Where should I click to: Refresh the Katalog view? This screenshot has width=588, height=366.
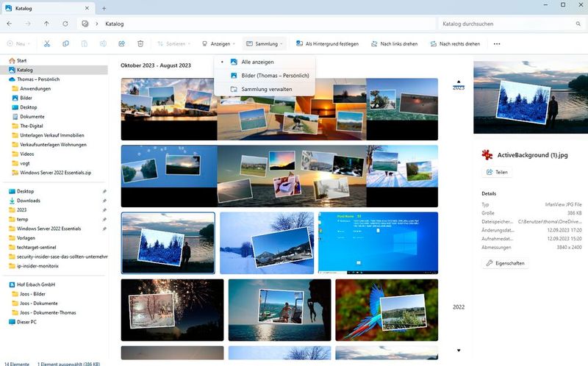[x=65, y=24]
